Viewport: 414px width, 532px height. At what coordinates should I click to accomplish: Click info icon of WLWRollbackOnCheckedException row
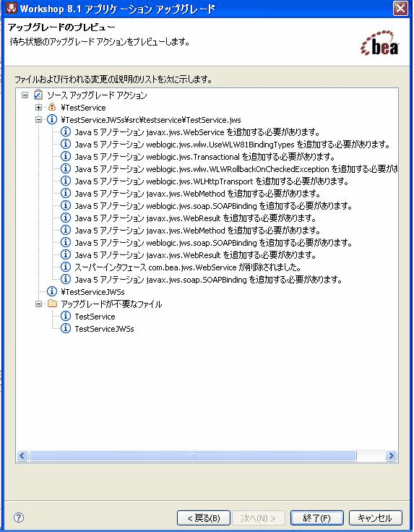(66, 168)
